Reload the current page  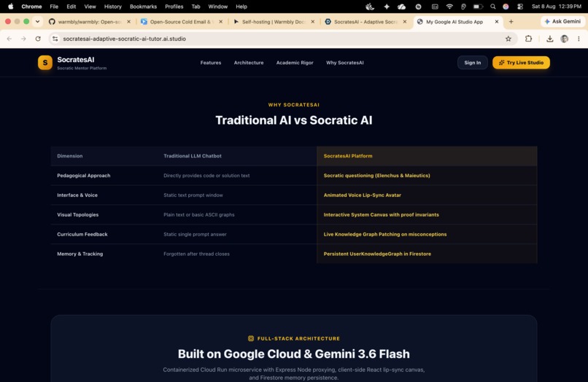coord(38,39)
